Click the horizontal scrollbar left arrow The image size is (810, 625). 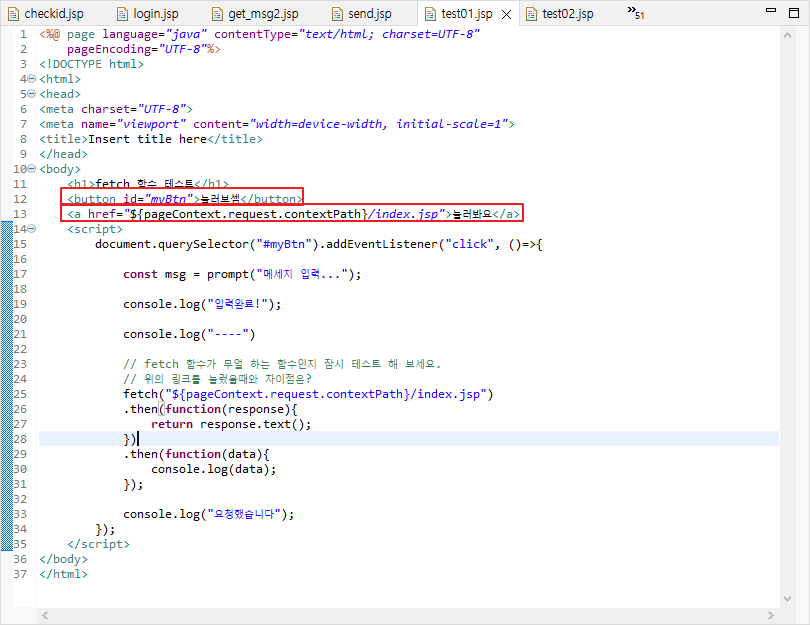tap(45, 615)
